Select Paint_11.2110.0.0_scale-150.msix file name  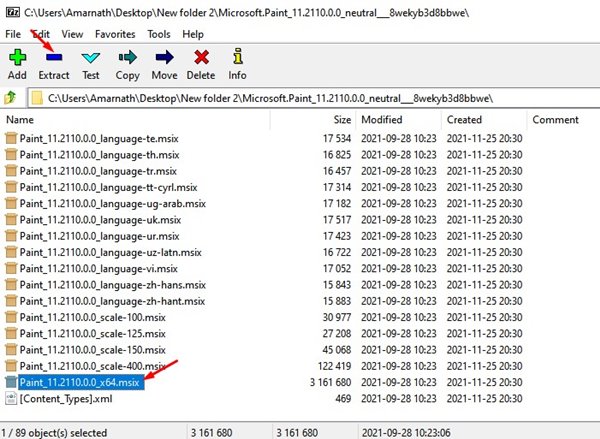tap(93, 350)
